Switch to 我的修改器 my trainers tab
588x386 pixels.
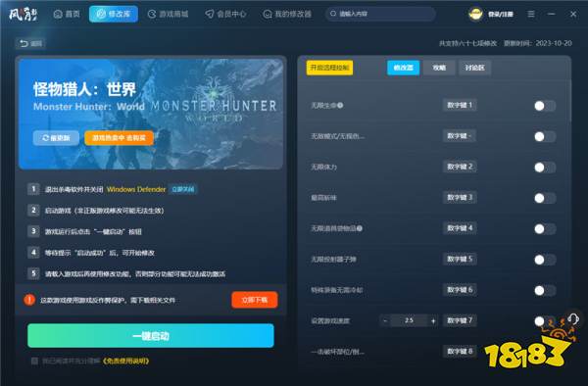pyautogui.click(x=287, y=15)
